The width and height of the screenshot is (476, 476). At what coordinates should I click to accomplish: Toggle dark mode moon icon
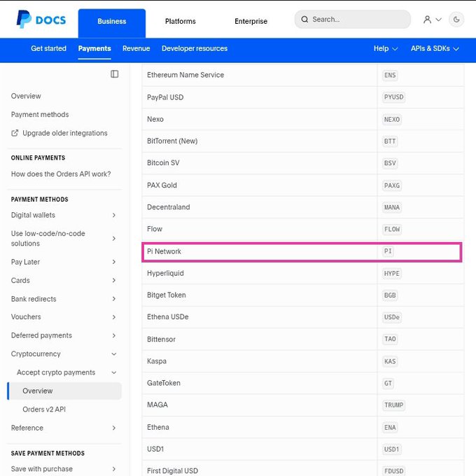pyautogui.click(x=456, y=20)
